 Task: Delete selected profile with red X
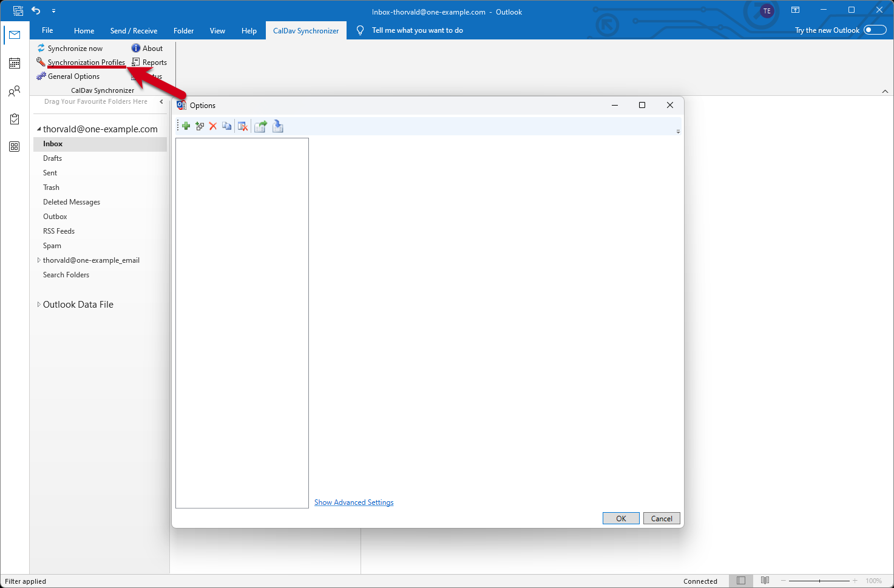click(213, 126)
